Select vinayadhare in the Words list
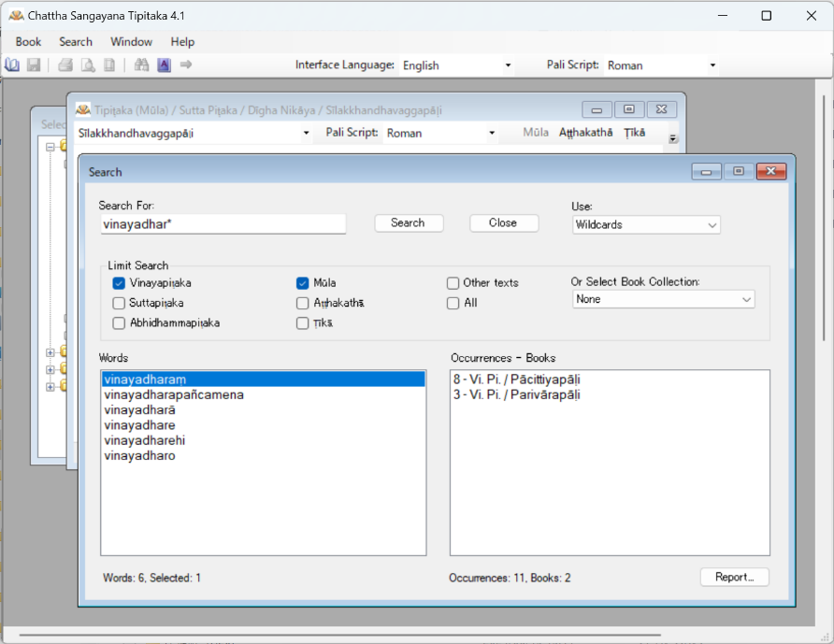This screenshot has width=834, height=644. [x=264, y=425]
